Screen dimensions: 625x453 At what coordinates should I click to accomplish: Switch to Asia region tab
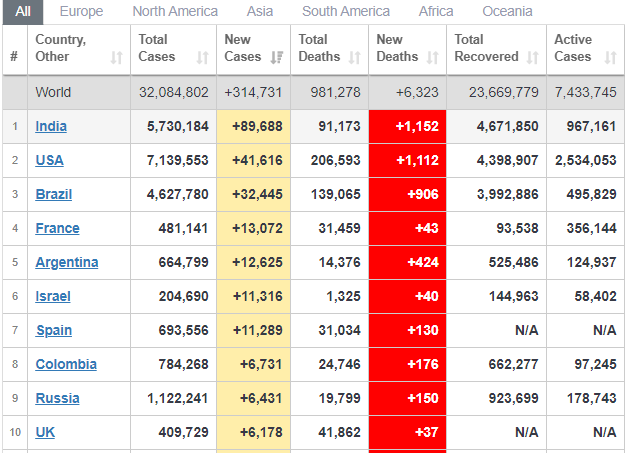(260, 11)
